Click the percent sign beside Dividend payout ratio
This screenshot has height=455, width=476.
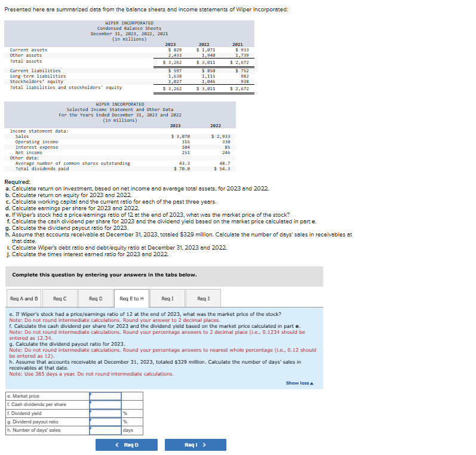tap(125, 422)
